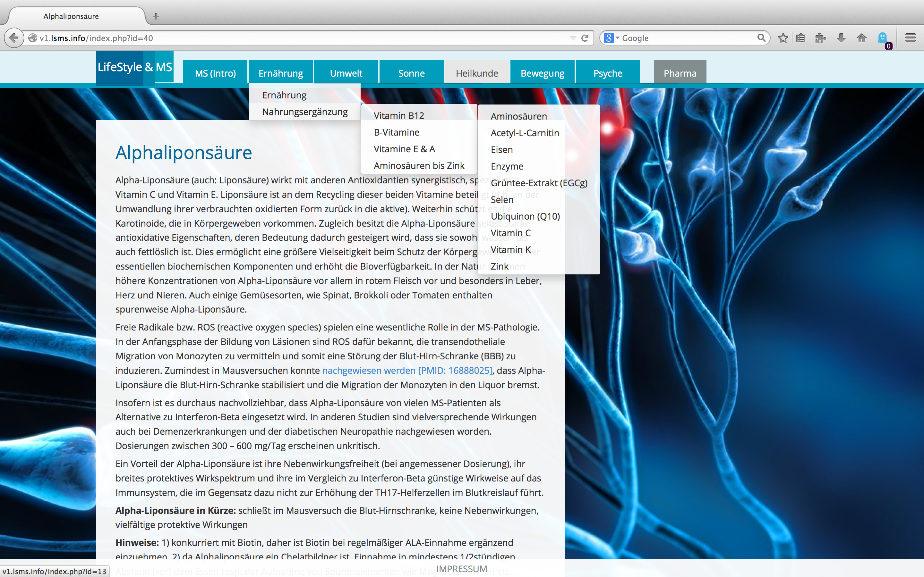924x577 pixels.
Task: Open the downloads arrow icon
Action: pyautogui.click(x=841, y=38)
